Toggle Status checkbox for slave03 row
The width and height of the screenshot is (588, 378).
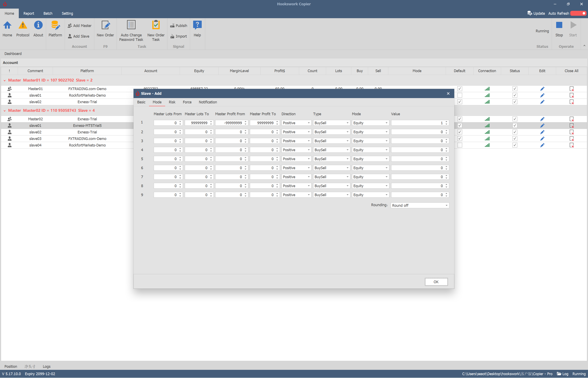(515, 139)
